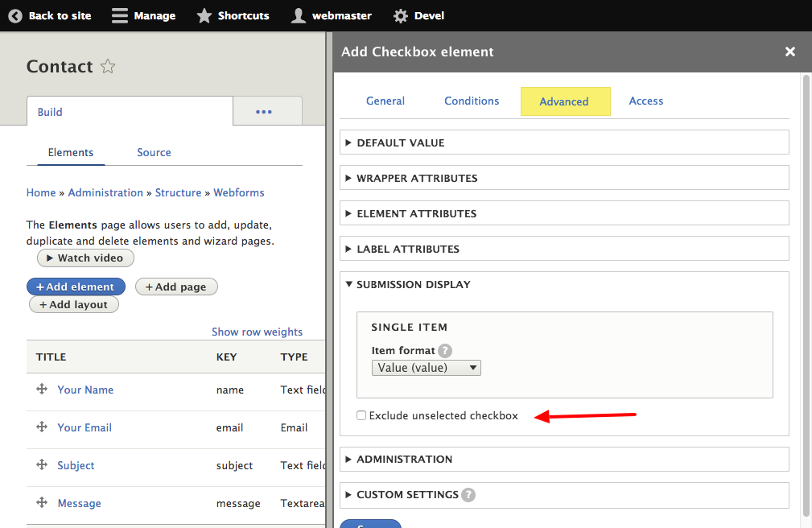Open Administration breadcrumb link
812x528 pixels.
(105, 192)
